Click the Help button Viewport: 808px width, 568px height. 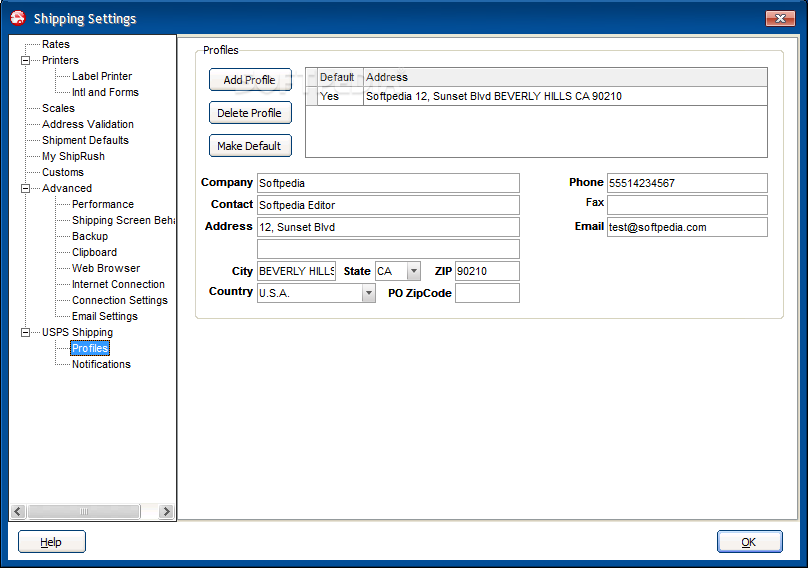52,542
